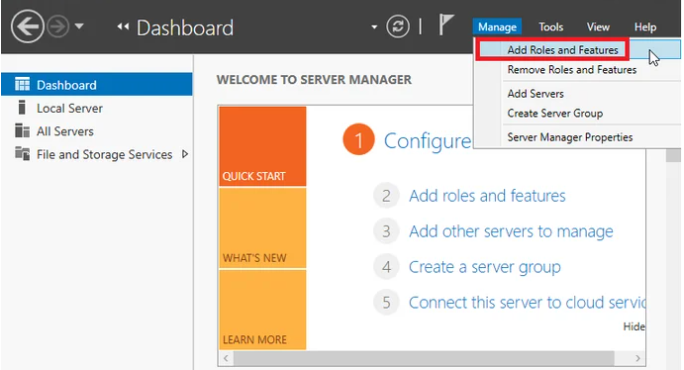Open the dropdown arrow beside the refresh icon

pyautogui.click(x=374, y=27)
